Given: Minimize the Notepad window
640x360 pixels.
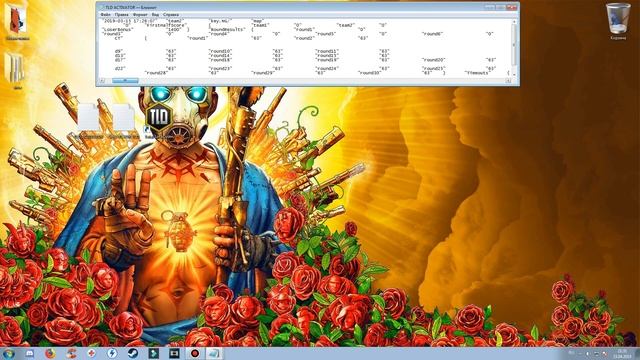Looking at the screenshot, I should [489, 7].
